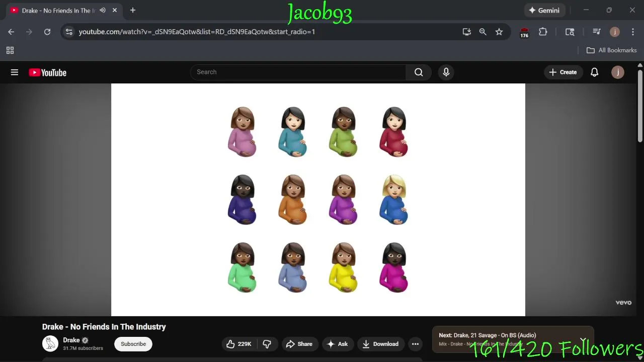Open zoom magnifier in address bar

coord(482,32)
